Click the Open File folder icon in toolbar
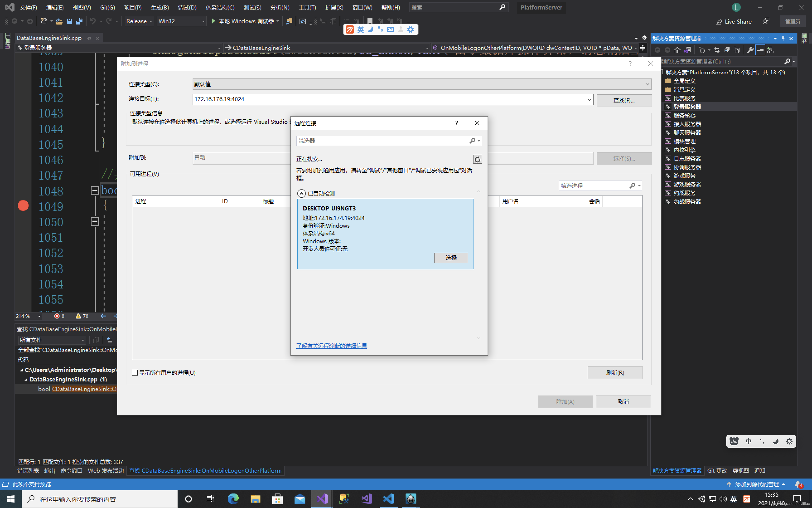The height and width of the screenshot is (508, 812). click(59, 21)
